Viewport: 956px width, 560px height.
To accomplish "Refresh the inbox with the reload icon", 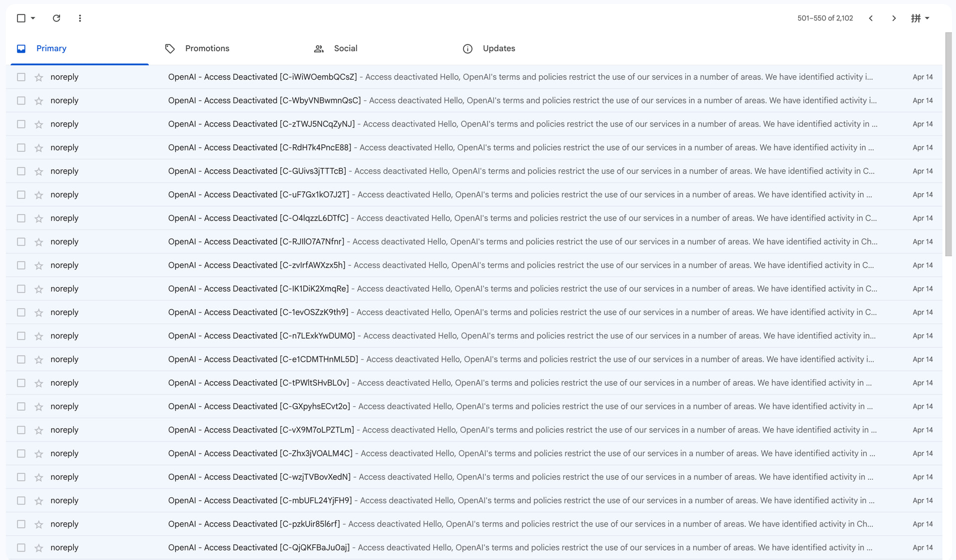I will [56, 18].
